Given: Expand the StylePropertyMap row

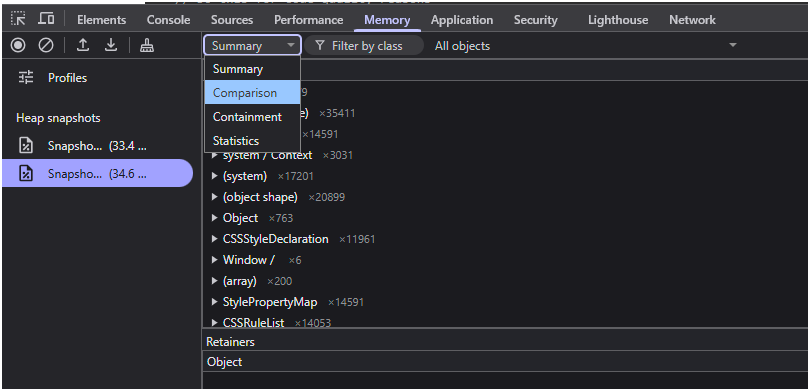Looking at the screenshot, I should 215,302.
